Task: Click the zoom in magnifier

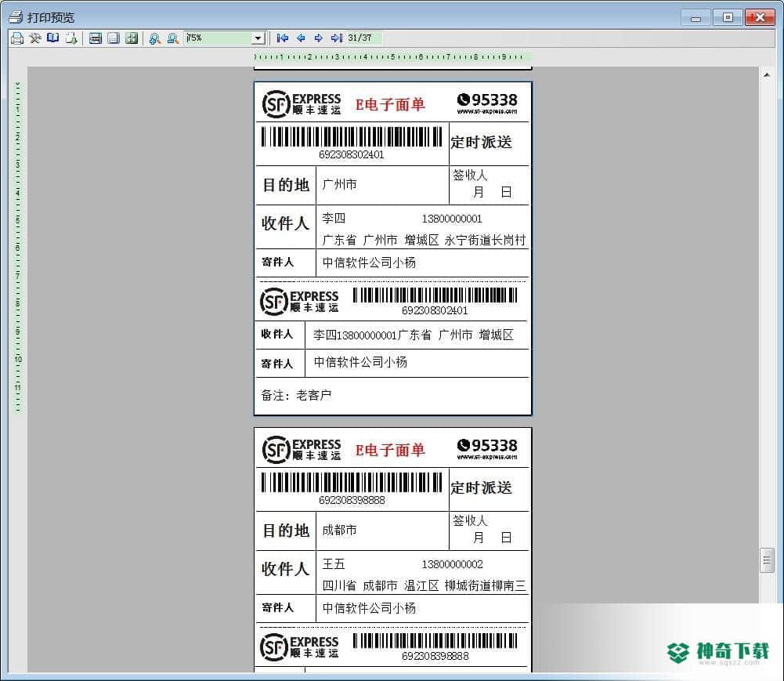Action: [155, 38]
